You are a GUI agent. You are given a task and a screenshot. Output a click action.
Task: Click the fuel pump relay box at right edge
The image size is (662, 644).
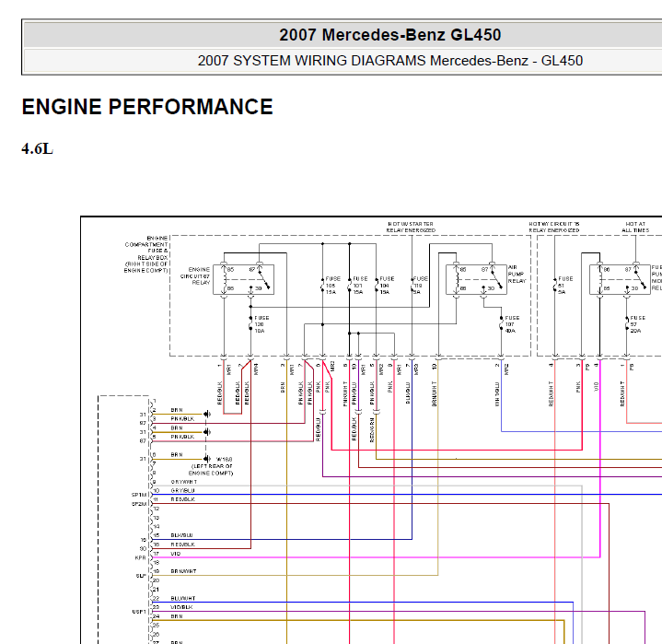click(x=620, y=279)
